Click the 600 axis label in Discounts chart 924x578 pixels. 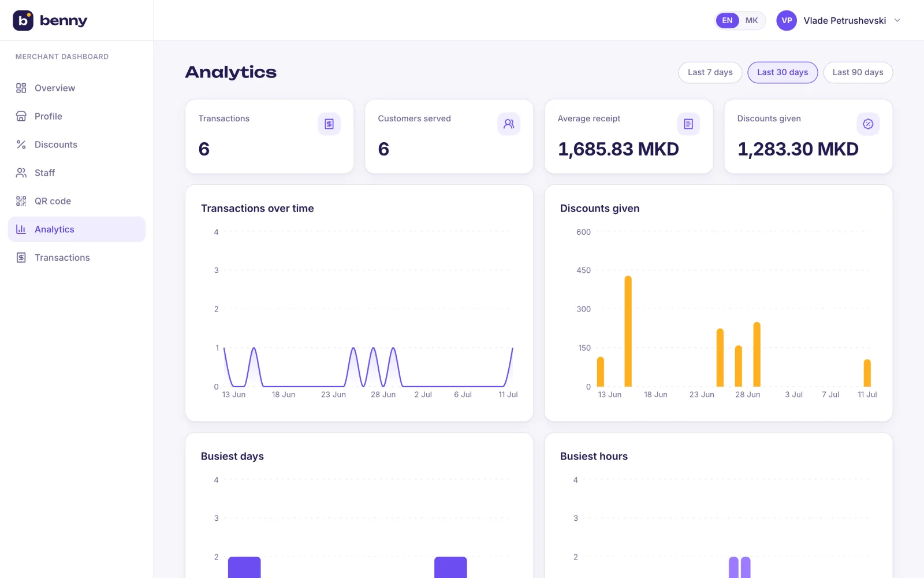[x=583, y=232]
